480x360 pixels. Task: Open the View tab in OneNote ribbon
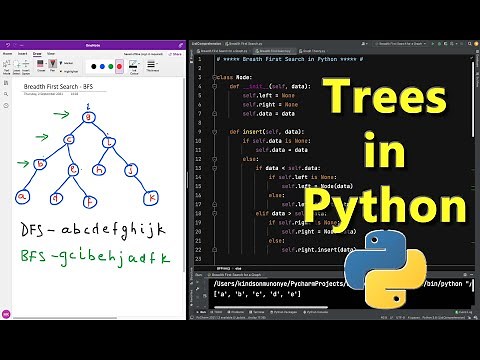pyautogui.click(x=51, y=54)
